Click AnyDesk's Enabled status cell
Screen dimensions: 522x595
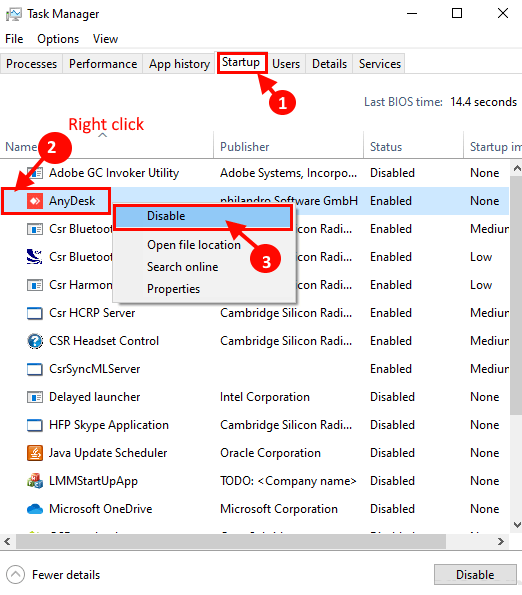coord(391,201)
